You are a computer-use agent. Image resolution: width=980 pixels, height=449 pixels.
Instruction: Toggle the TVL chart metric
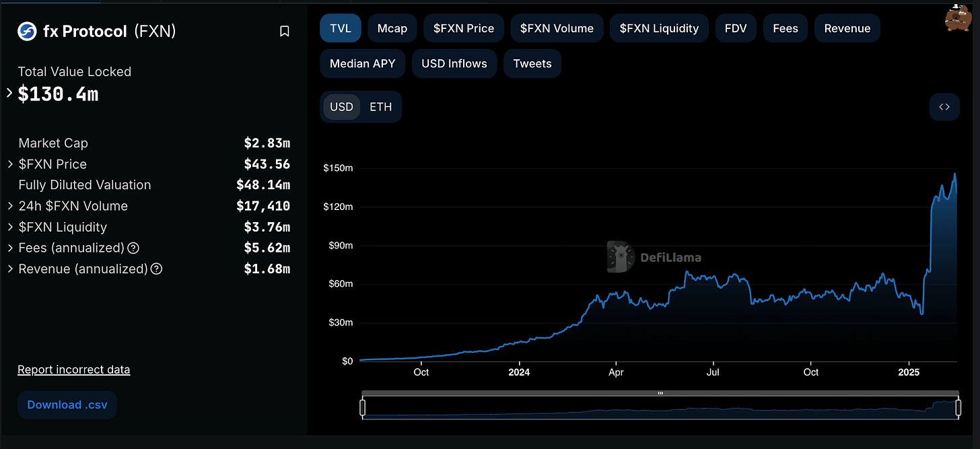(341, 28)
